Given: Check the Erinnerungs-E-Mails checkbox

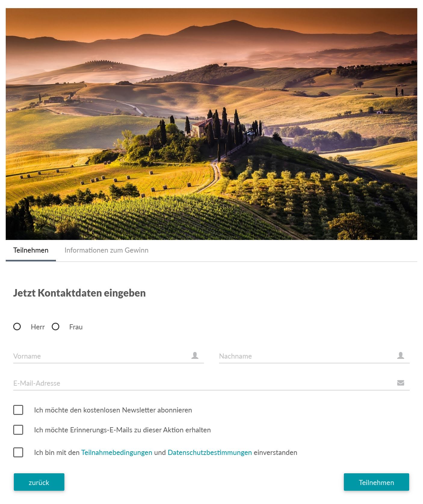Looking at the screenshot, I should [18, 430].
